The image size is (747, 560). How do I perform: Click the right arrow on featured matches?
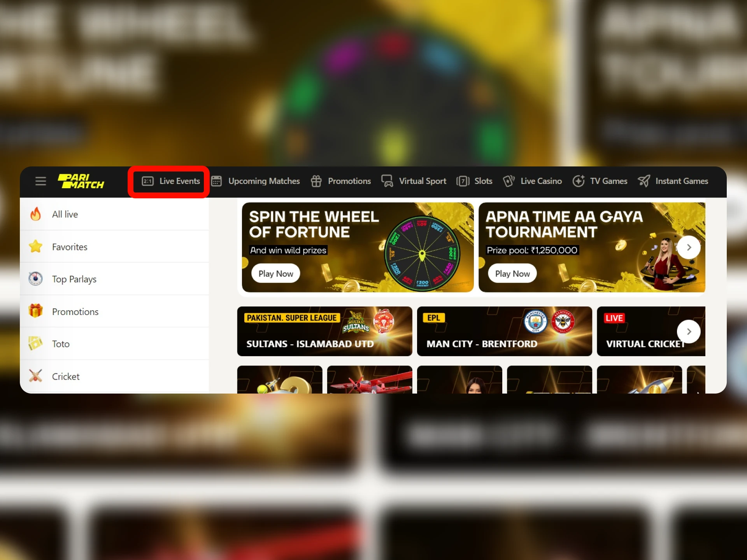[689, 331]
